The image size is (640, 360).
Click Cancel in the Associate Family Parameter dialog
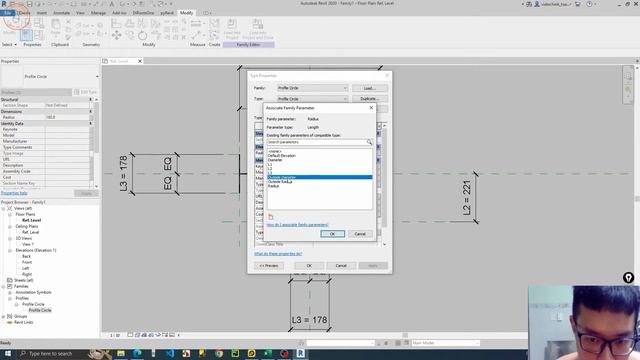click(360, 234)
